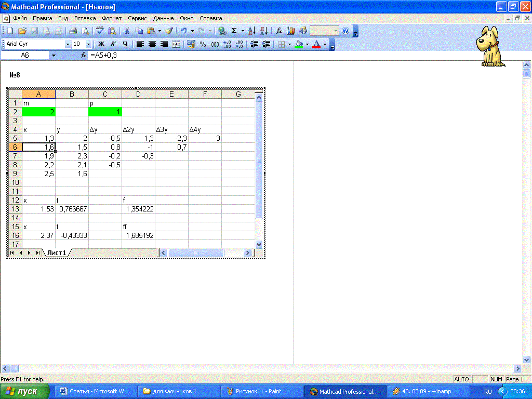Click the Open file toolbar icon
The image size is (532, 399).
point(22,31)
